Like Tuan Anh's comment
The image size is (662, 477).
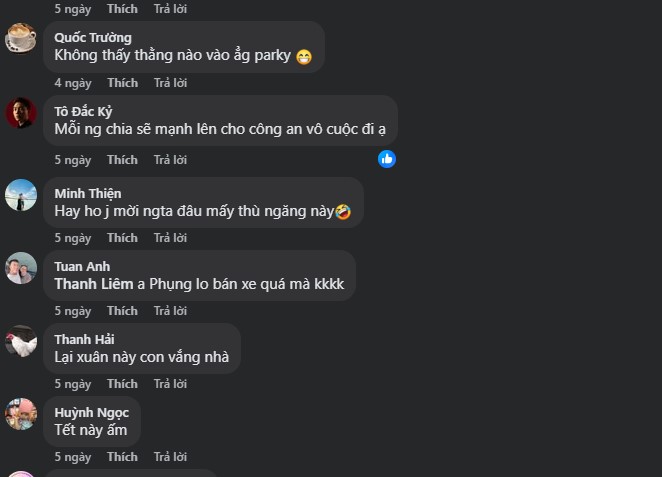pos(122,311)
